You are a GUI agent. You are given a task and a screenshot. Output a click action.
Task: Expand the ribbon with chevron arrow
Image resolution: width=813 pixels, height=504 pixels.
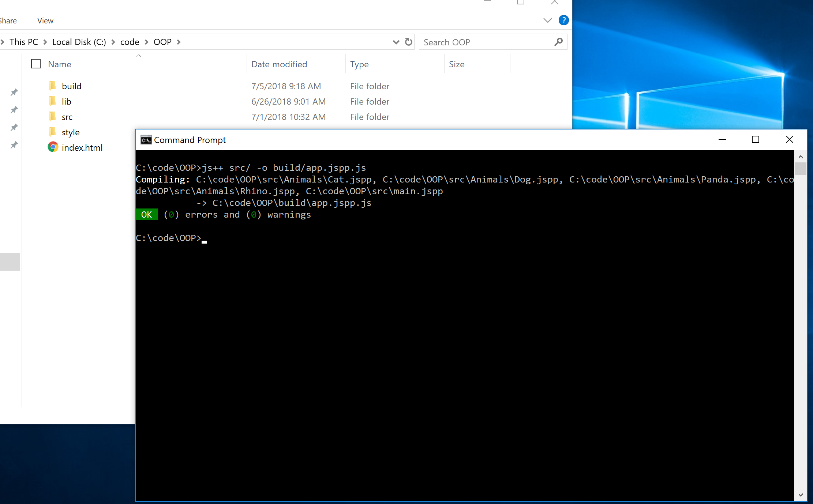tap(547, 20)
